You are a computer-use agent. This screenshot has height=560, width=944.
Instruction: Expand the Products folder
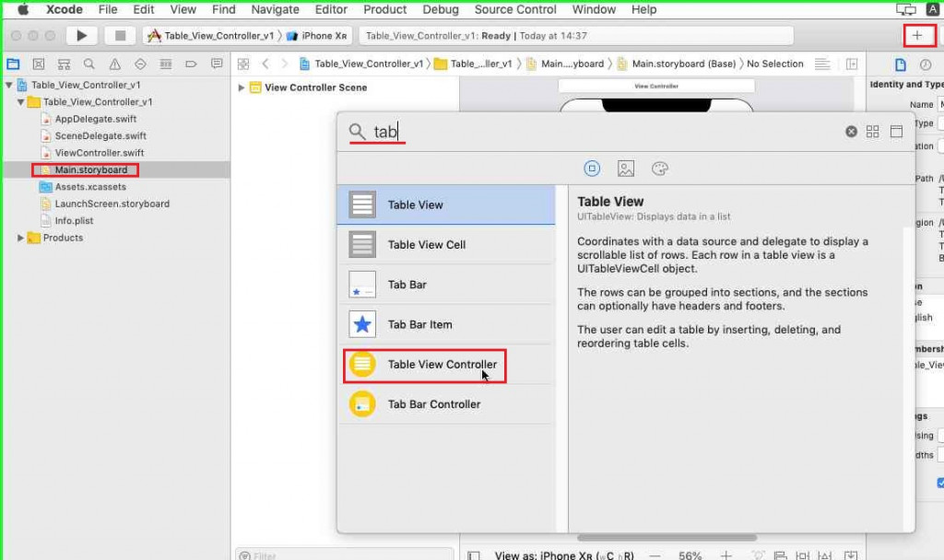click(20, 238)
